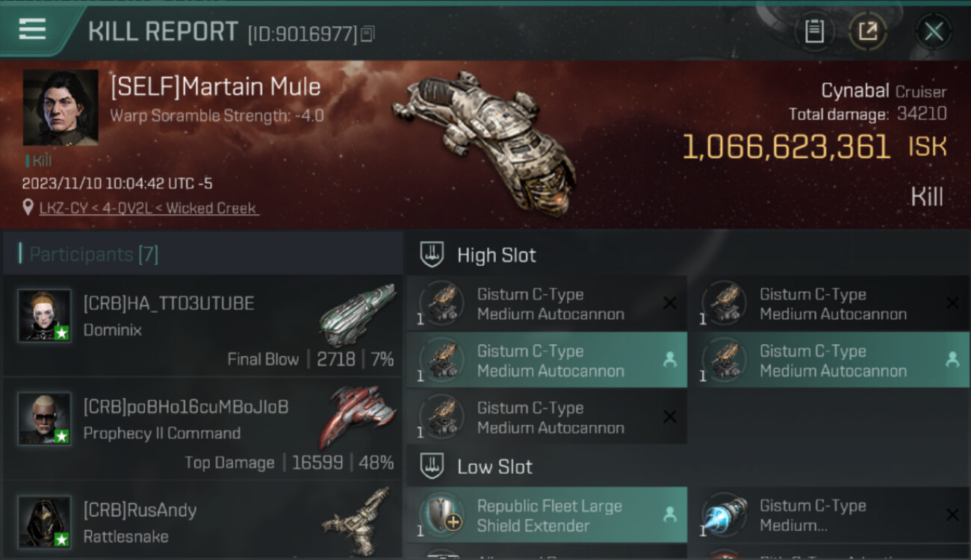
Task: Select HA_TTO3UTUBE pilot portrait
Action: (45, 316)
